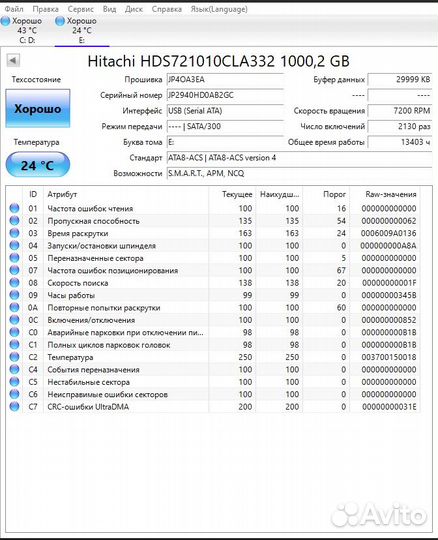Open the Сервис menu

(81, 9)
